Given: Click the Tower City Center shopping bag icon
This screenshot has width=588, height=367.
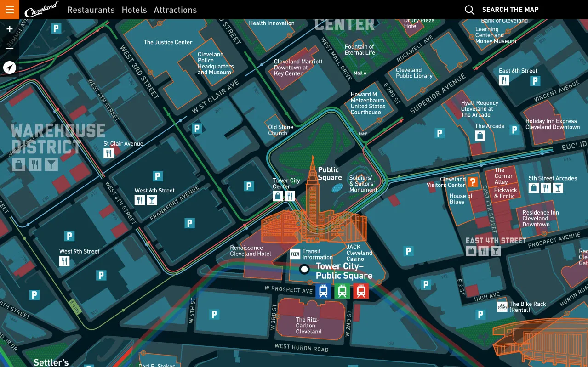Looking at the screenshot, I should (x=278, y=196).
